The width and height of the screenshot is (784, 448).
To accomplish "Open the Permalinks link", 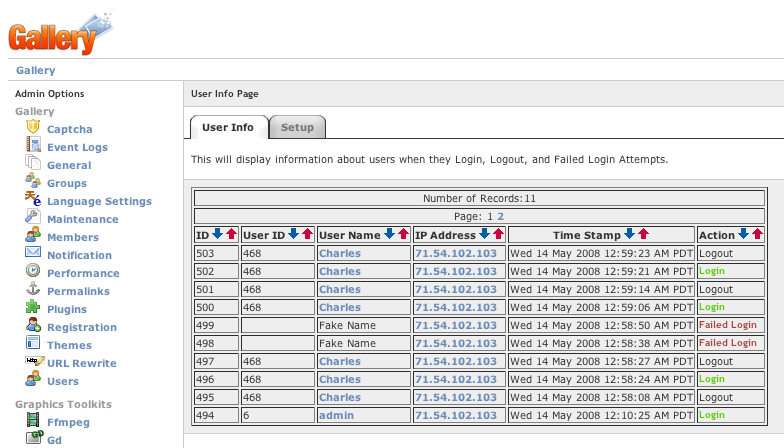I will point(78,292).
